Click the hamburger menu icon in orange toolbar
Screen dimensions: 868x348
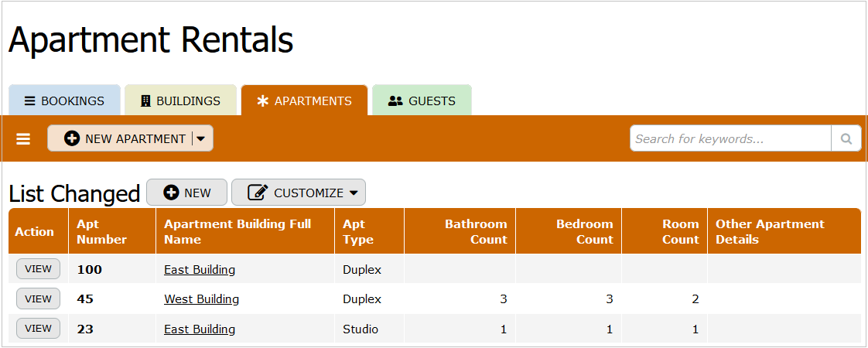(23, 139)
